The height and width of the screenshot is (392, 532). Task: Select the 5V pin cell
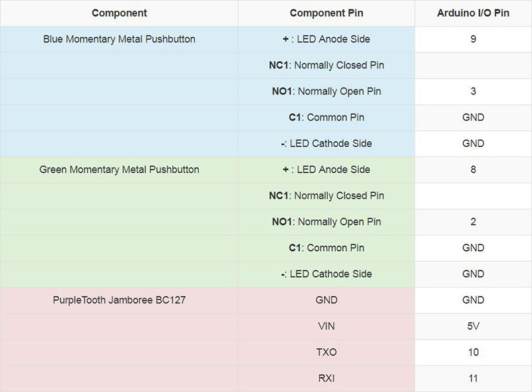(x=473, y=326)
